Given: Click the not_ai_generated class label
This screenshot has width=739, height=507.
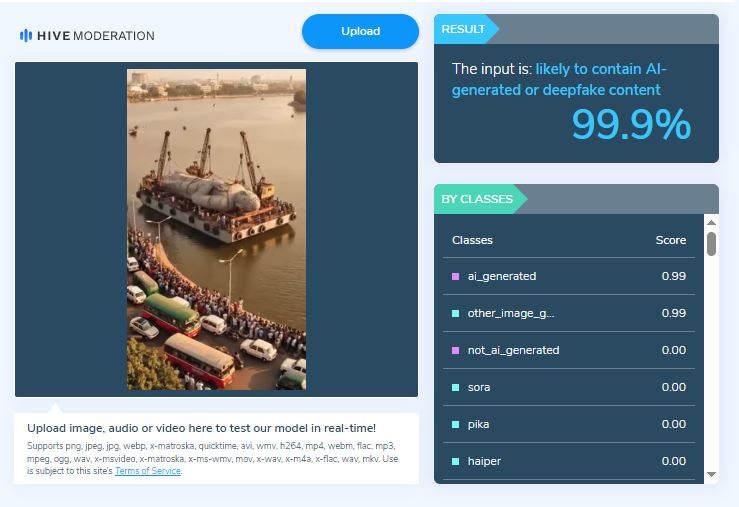Looking at the screenshot, I should 513,350.
